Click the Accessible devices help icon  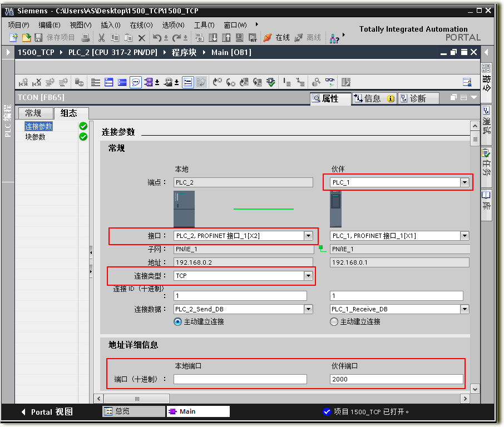click(x=334, y=38)
